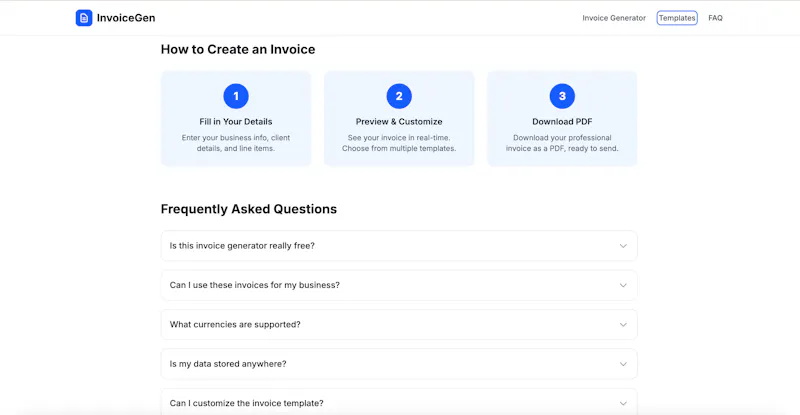800x415 pixels.
Task: Click the 'Frequently Asked Questions' heading
Action: click(248, 209)
